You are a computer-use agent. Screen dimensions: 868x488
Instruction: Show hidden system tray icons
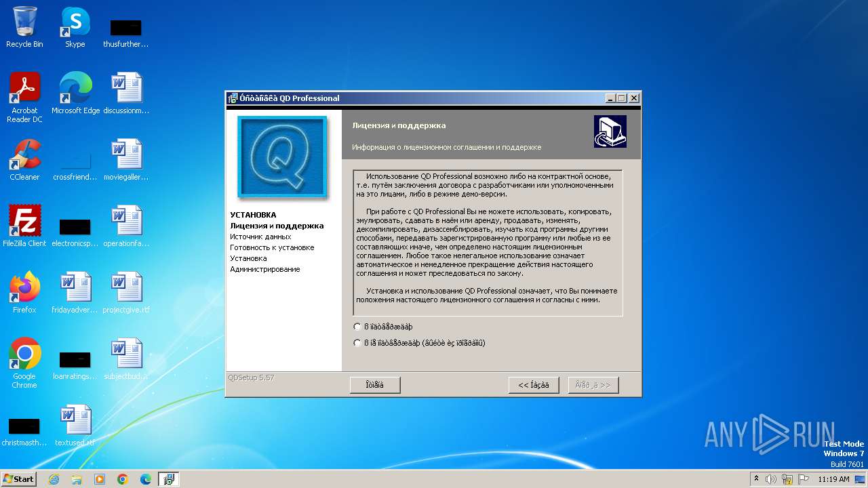click(756, 479)
